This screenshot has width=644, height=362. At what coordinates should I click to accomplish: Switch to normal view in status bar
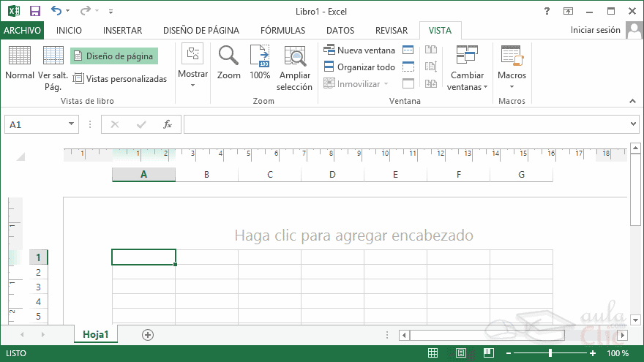point(433,353)
